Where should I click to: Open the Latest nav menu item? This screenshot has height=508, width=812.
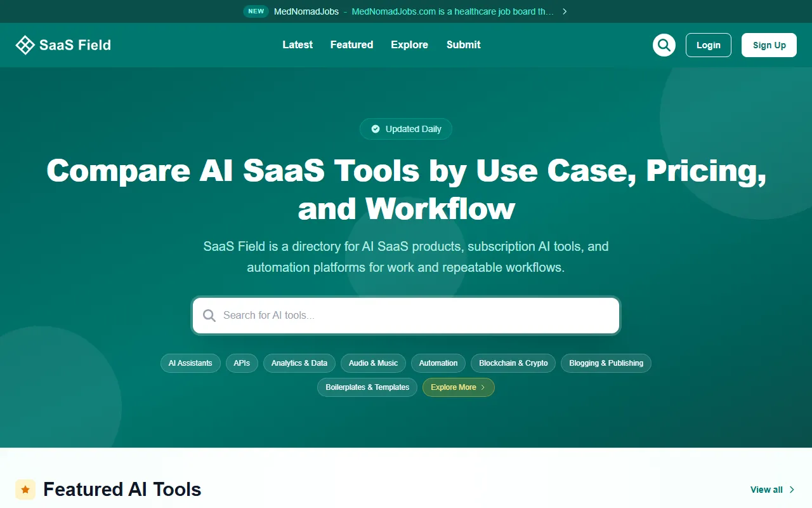point(298,45)
